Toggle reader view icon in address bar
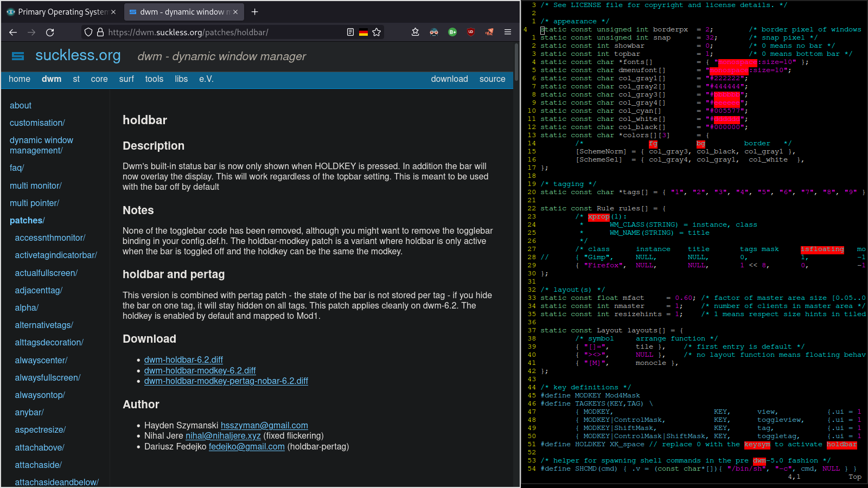The width and height of the screenshot is (868, 488). click(x=350, y=33)
